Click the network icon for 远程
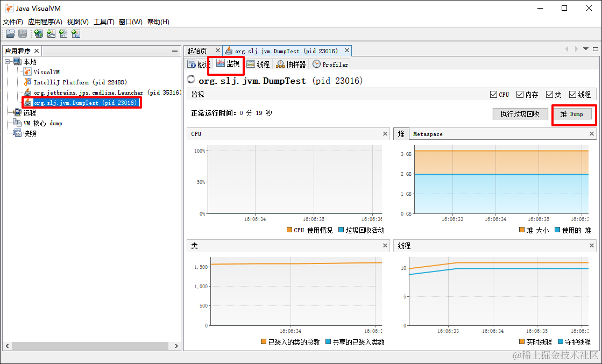 point(17,112)
